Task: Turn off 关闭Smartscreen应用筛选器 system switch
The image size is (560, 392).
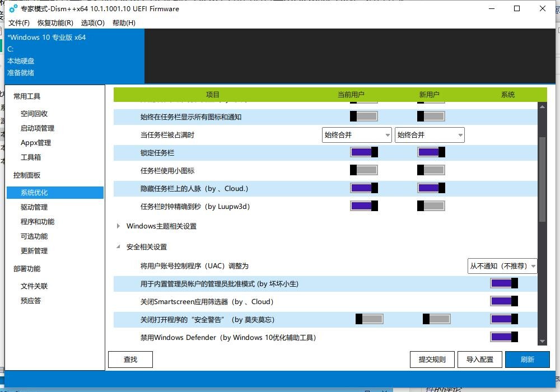Action: click(x=504, y=301)
